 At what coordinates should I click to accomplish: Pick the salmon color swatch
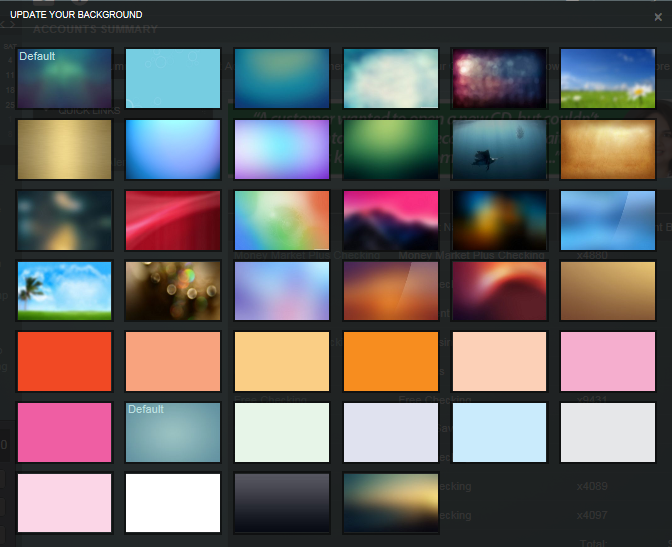pos(173,361)
